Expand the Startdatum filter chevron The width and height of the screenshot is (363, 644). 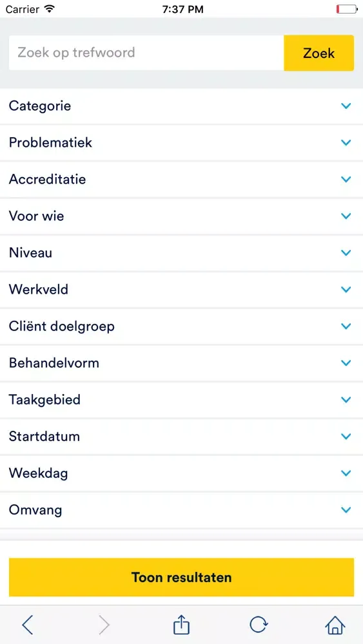pos(346,436)
